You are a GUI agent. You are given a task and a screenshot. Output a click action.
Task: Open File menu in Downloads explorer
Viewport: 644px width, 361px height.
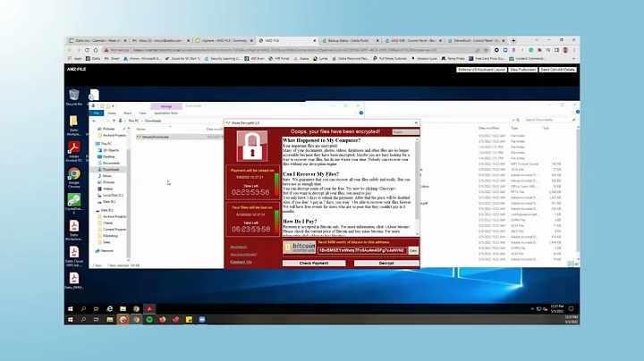(97, 113)
